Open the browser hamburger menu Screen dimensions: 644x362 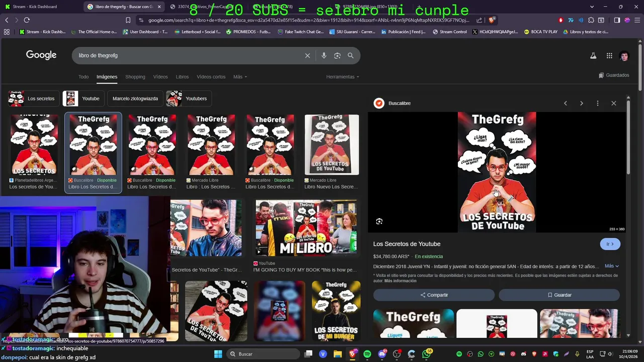pyautogui.click(x=636, y=20)
